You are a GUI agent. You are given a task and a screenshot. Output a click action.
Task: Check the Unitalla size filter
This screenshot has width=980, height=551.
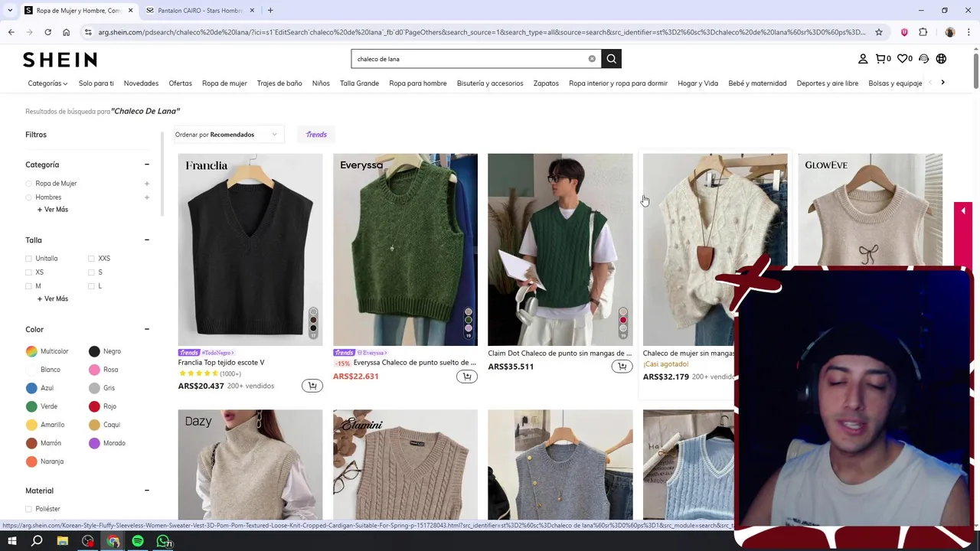click(x=29, y=259)
